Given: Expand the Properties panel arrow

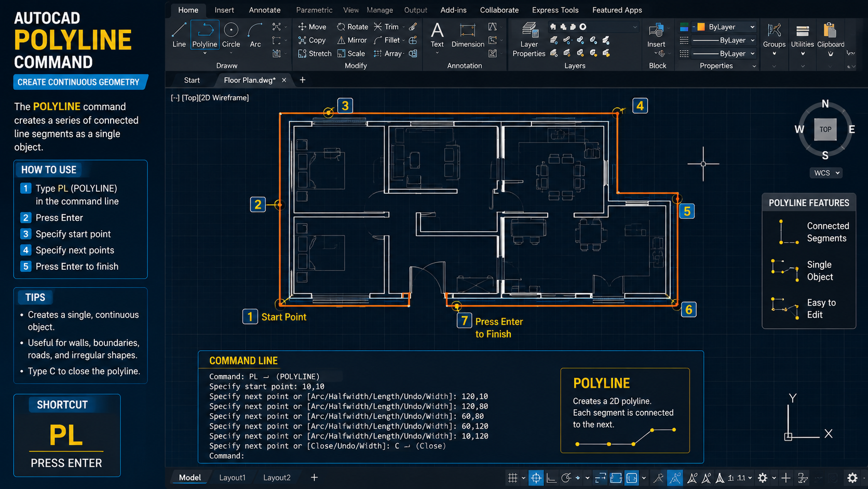Looking at the screenshot, I should tap(754, 66).
